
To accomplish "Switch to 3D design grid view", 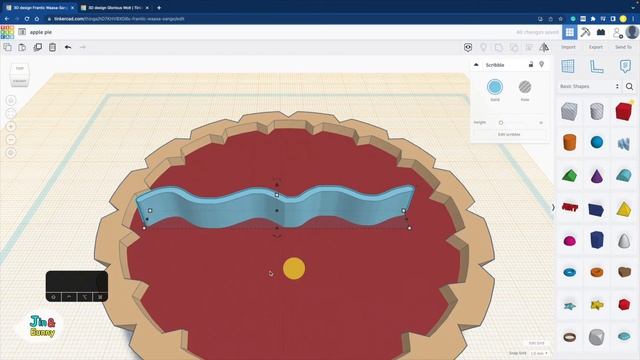I will point(570,32).
